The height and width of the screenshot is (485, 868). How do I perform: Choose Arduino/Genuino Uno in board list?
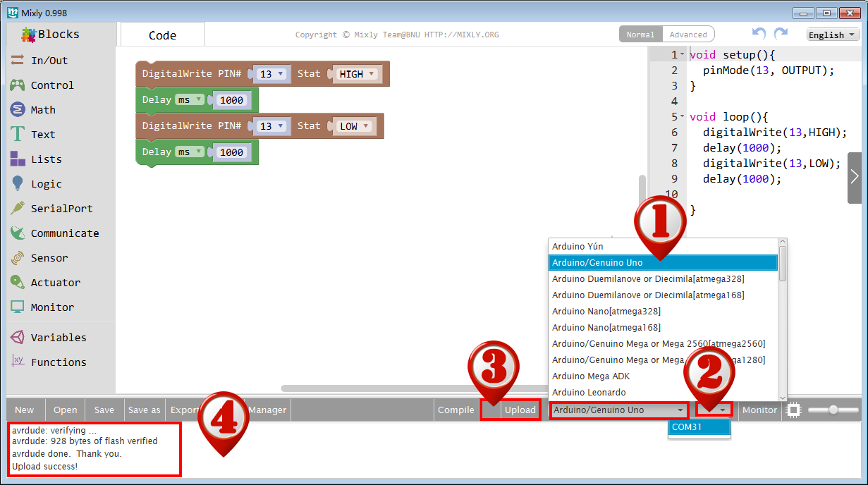tap(663, 263)
